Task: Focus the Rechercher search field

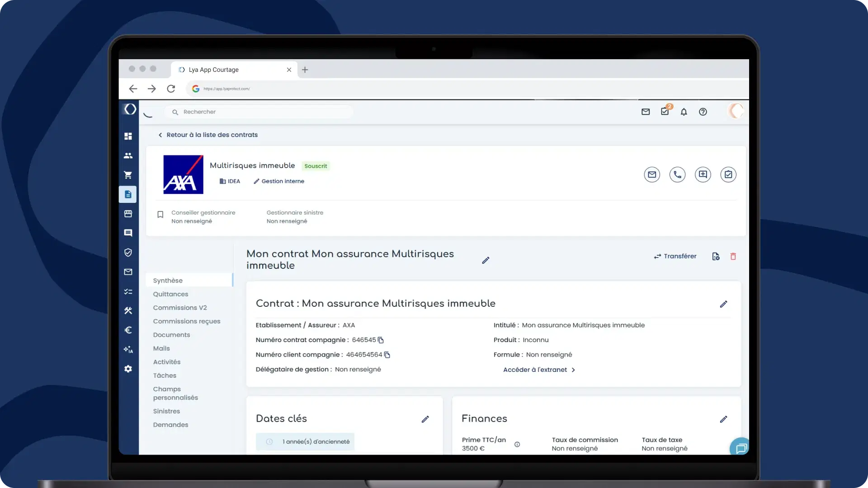Action: click(259, 112)
